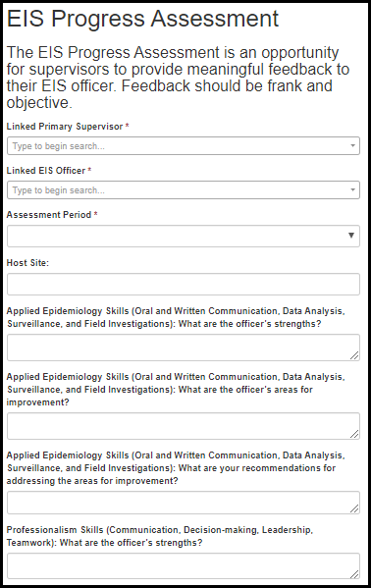Open the Linked Primary Supervisor dropdown arrow
Screen dimensions: 371x588
[352, 146]
